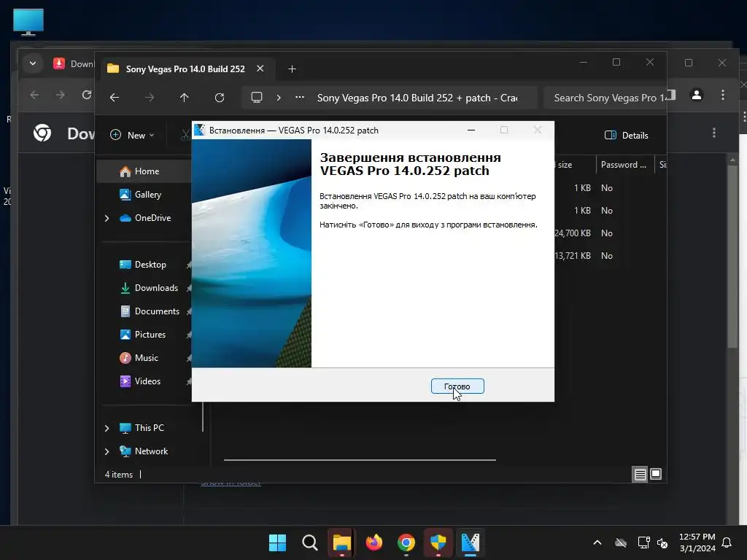Select the Sony Vegas Pro 14.0 Explorer tab

pos(185,69)
